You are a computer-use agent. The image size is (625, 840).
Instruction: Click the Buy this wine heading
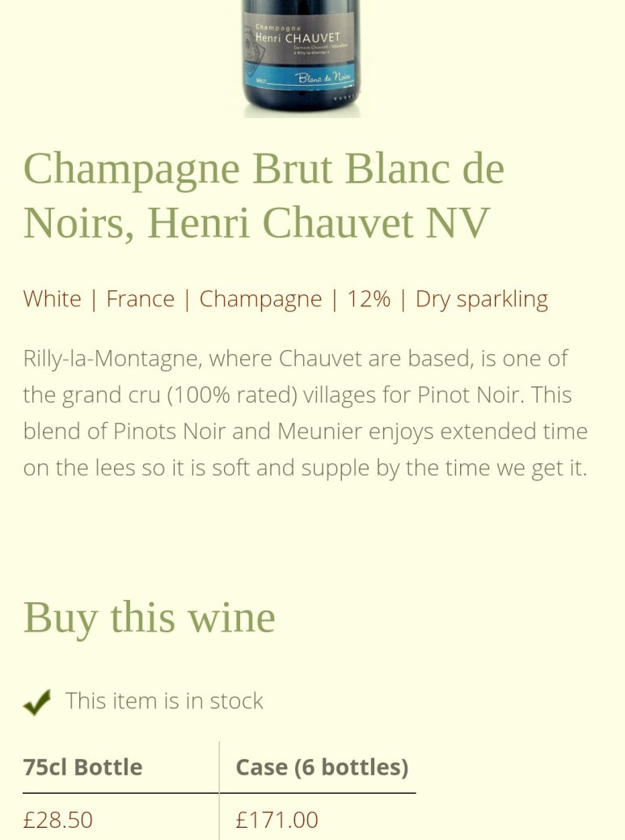tap(149, 618)
